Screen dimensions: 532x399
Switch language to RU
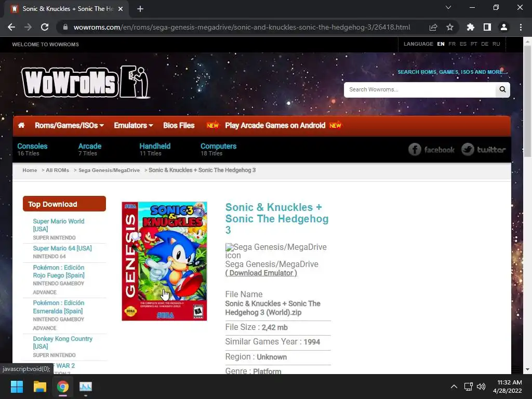tap(496, 44)
